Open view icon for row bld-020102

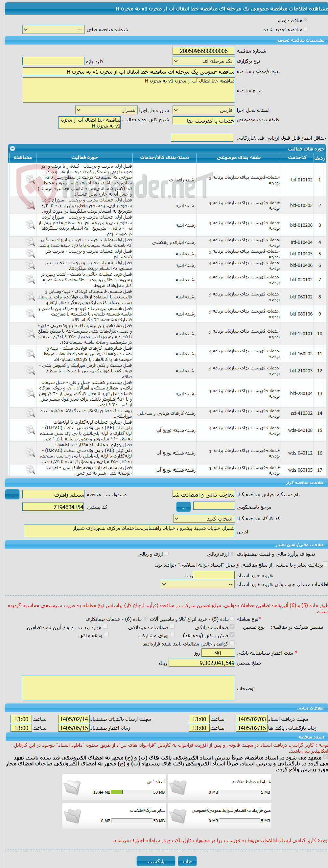click(30, 280)
